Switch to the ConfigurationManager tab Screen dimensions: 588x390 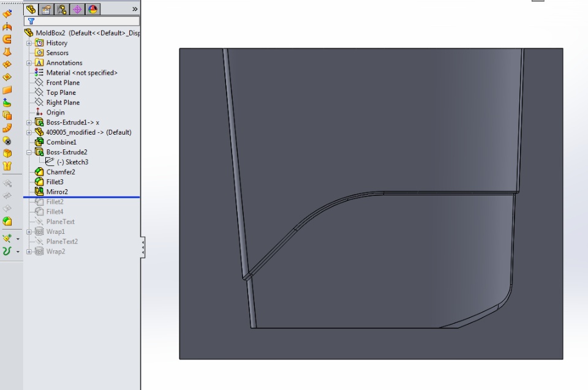click(x=62, y=9)
